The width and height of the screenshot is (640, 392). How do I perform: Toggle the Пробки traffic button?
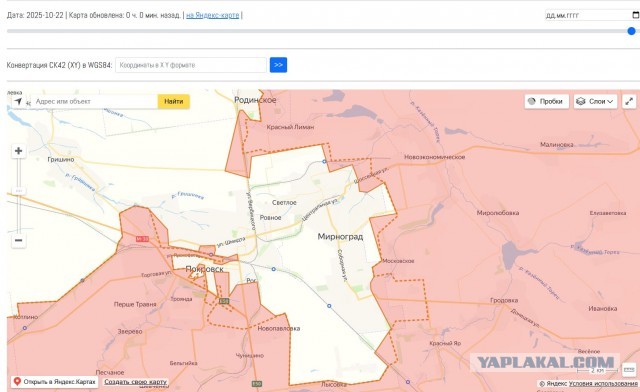pos(547,101)
